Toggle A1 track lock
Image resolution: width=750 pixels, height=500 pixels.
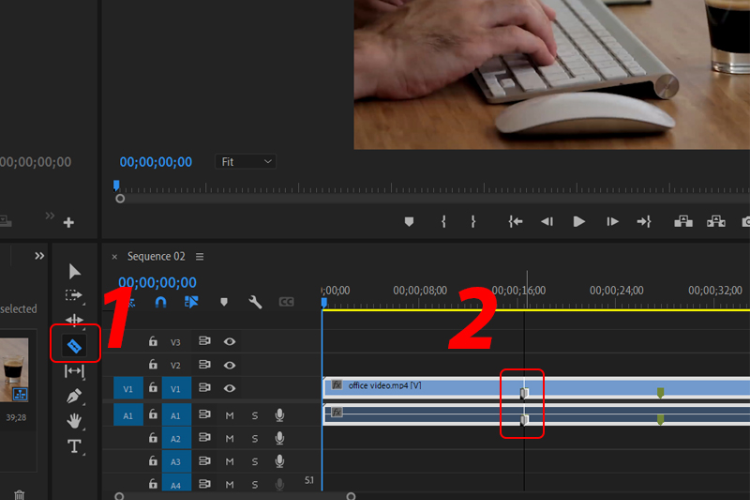click(x=153, y=415)
